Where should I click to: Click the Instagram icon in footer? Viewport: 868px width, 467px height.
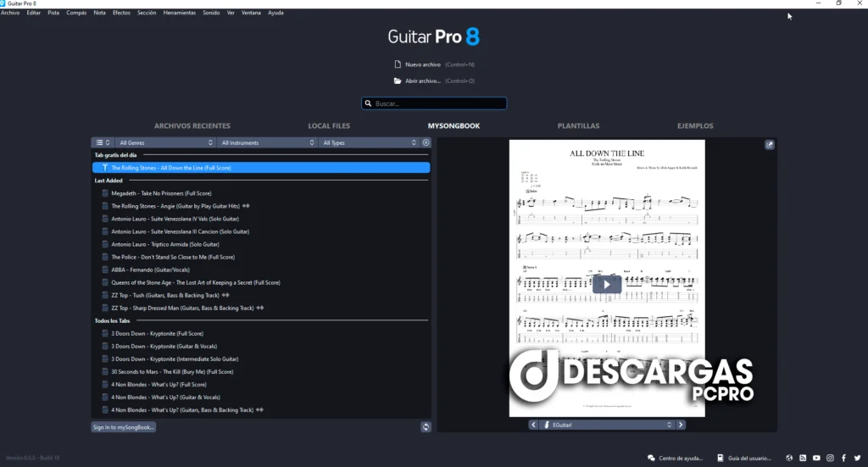pyautogui.click(x=830, y=458)
